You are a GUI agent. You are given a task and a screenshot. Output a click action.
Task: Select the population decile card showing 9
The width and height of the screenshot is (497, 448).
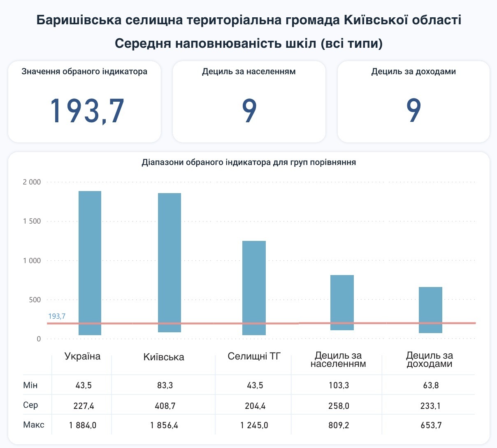(x=249, y=102)
